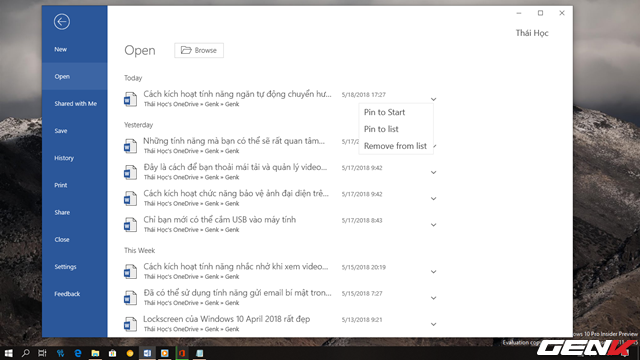Open document 'Cách kích hoạt tính năng ngăn tự động chuyển hư...'
This screenshot has width=640, height=360.
pyautogui.click(x=237, y=94)
